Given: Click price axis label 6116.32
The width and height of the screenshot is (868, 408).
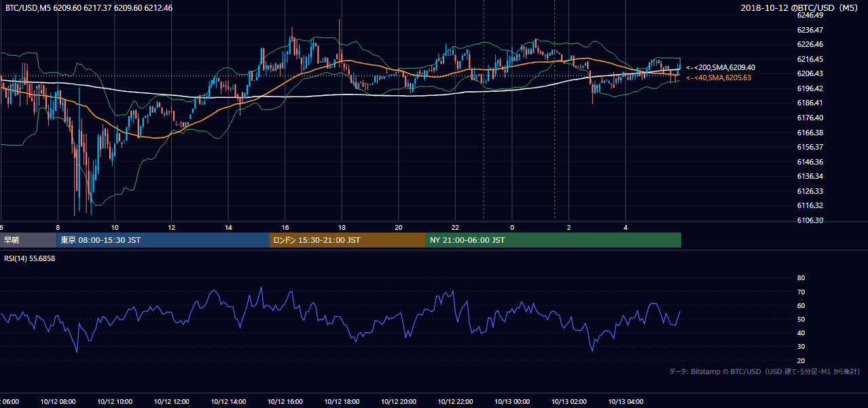Looking at the screenshot, I should (810, 205).
